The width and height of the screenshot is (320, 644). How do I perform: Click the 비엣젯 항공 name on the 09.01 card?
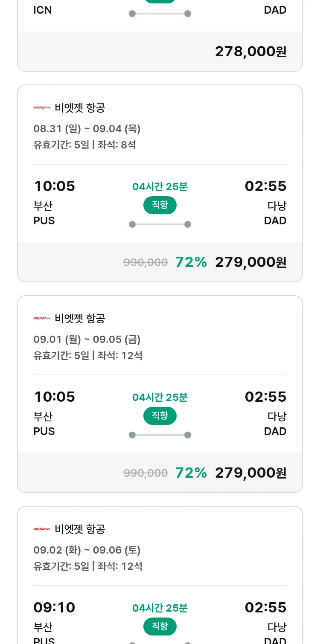coord(80,319)
